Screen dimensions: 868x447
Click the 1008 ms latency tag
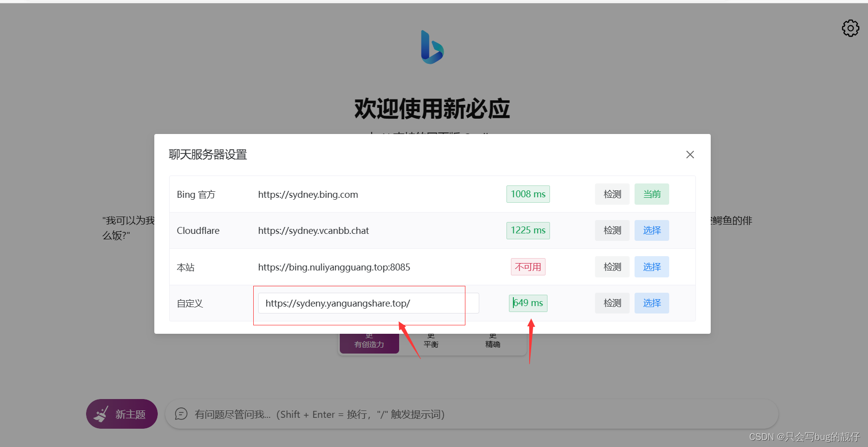point(528,194)
